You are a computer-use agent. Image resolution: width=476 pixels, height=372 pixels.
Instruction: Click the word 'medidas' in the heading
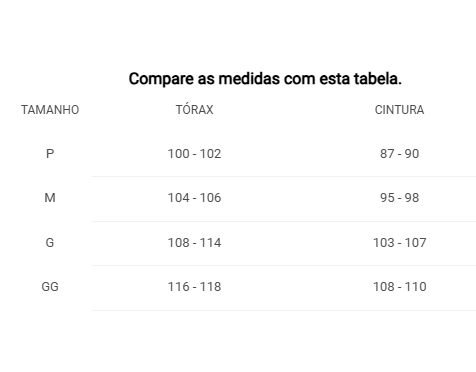(x=249, y=79)
